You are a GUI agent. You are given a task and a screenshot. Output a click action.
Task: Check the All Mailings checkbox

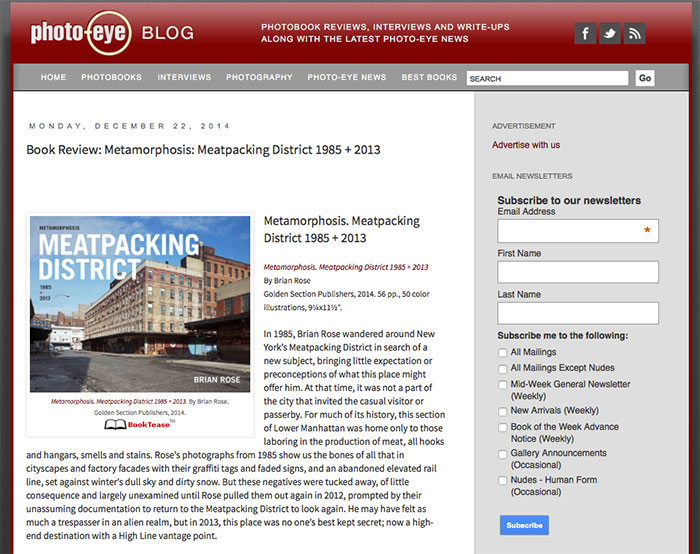[503, 353]
